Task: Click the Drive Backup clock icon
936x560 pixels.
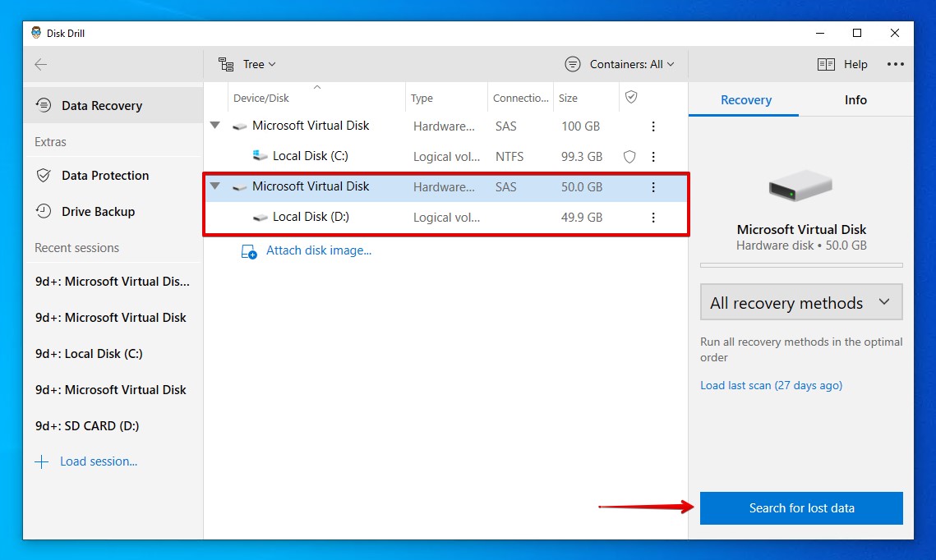Action: click(44, 211)
